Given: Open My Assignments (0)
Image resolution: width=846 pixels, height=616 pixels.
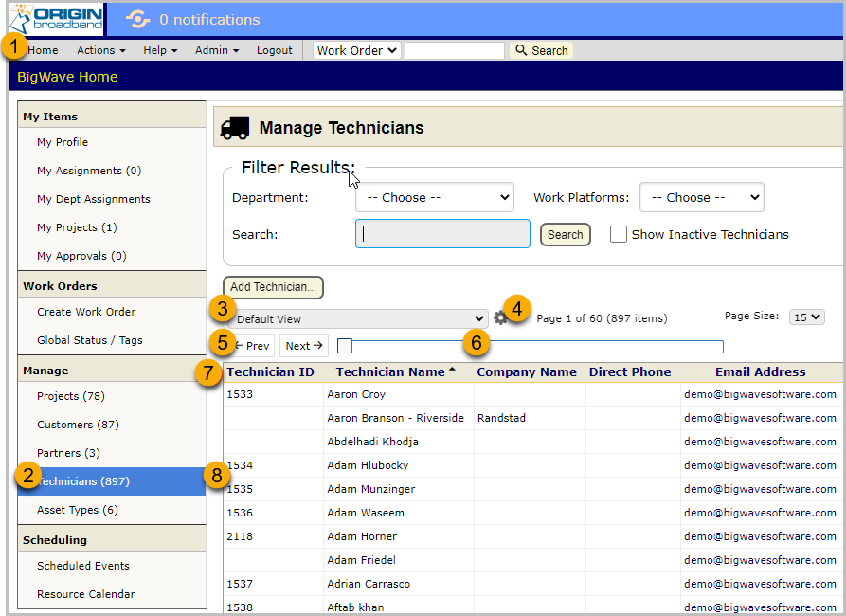Looking at the screenshot, I should tap(89, 171).
